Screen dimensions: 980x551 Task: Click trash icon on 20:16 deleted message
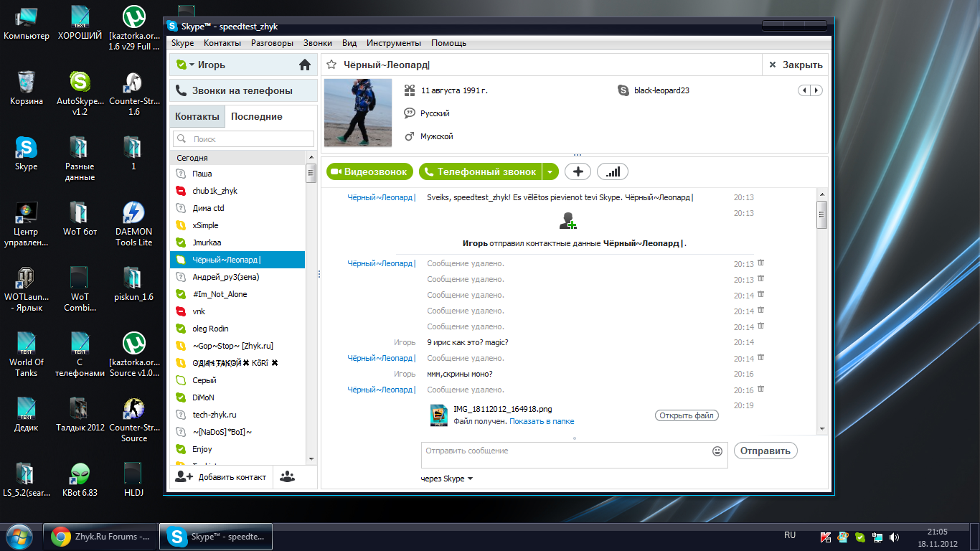(x=761, y=389)
